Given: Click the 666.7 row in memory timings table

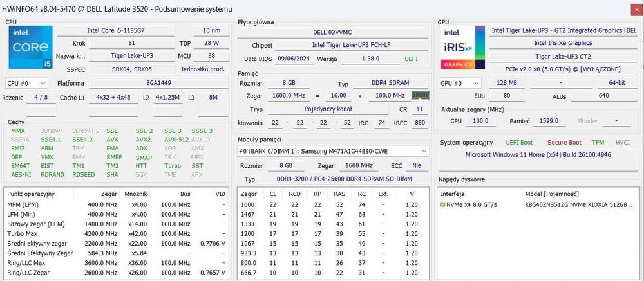Looking at the screenshot, I should 333,273.
